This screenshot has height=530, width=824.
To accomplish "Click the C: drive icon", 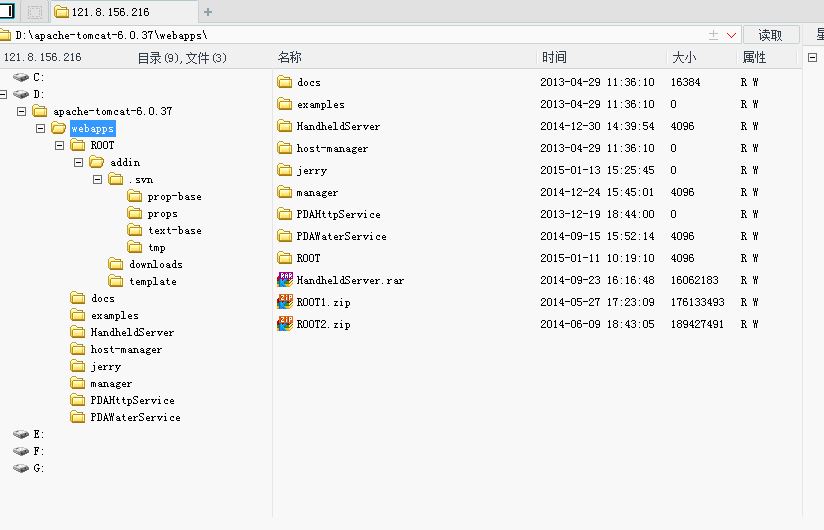I will coord(21,77).
